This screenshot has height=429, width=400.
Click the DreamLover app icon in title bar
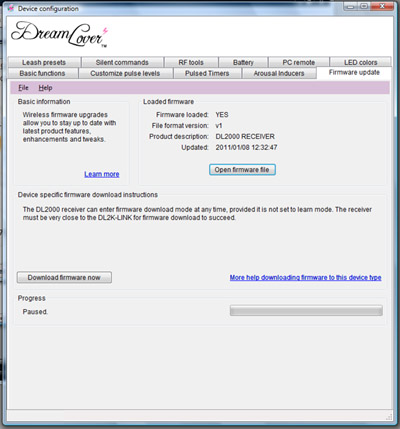click(x=11, y=8)
